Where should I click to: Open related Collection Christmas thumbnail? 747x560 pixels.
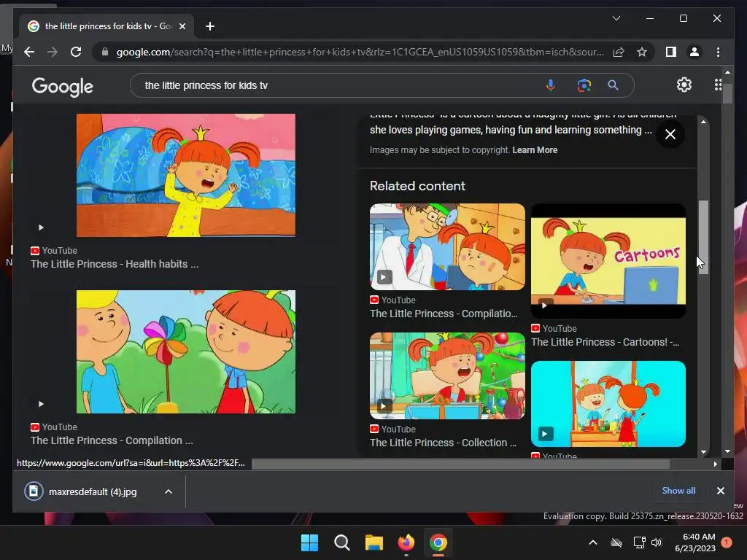pos(447,376)
